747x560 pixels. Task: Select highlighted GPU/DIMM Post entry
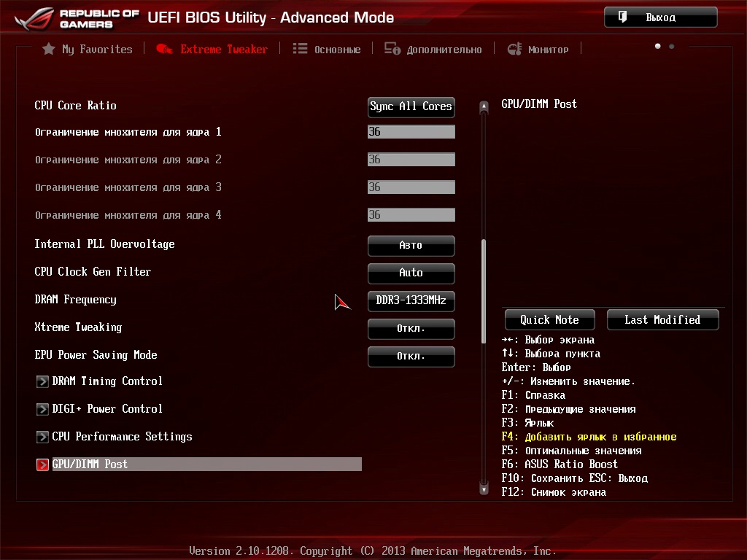[x=206, y=464]
